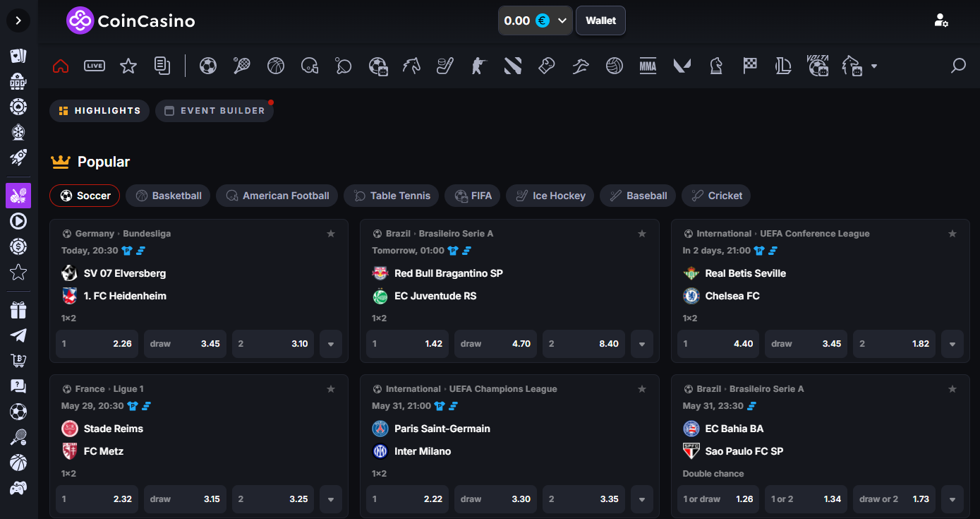The height and width of the screenshot is (519, 980).
Task: Open the user account settings icon
Action: 940,20
